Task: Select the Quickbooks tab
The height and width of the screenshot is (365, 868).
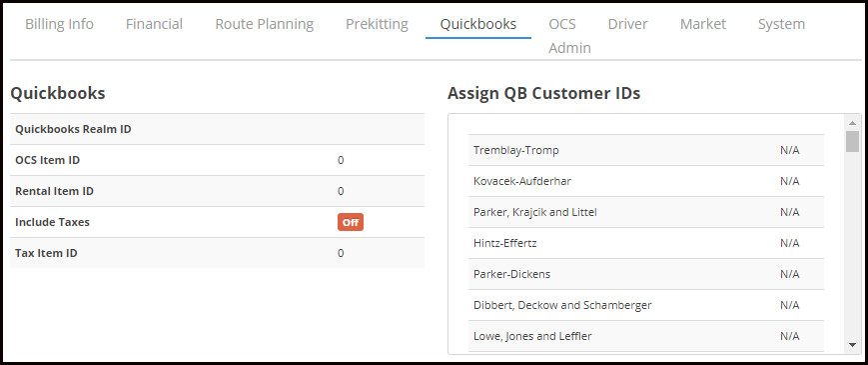Action: (x=478, y=24)
